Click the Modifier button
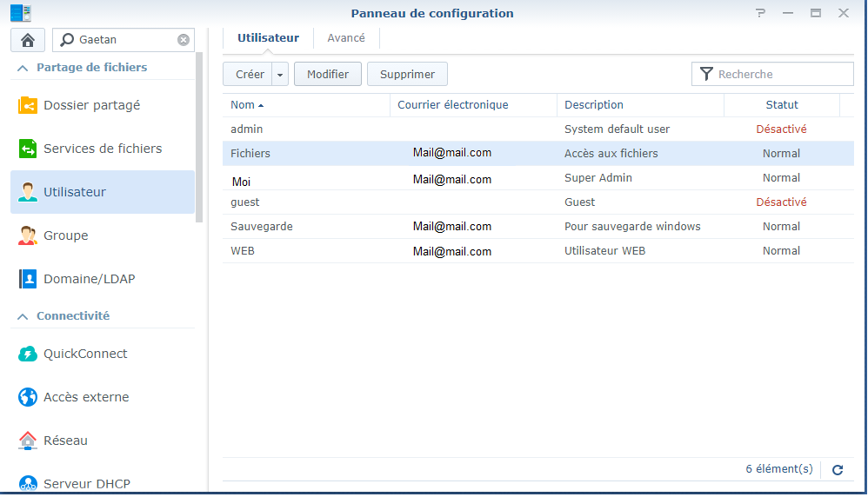 [328, 75]
